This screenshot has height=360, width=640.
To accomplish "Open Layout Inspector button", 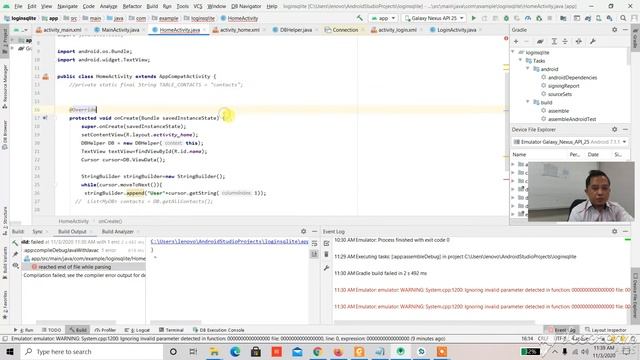I will click(x=605, y=330).
